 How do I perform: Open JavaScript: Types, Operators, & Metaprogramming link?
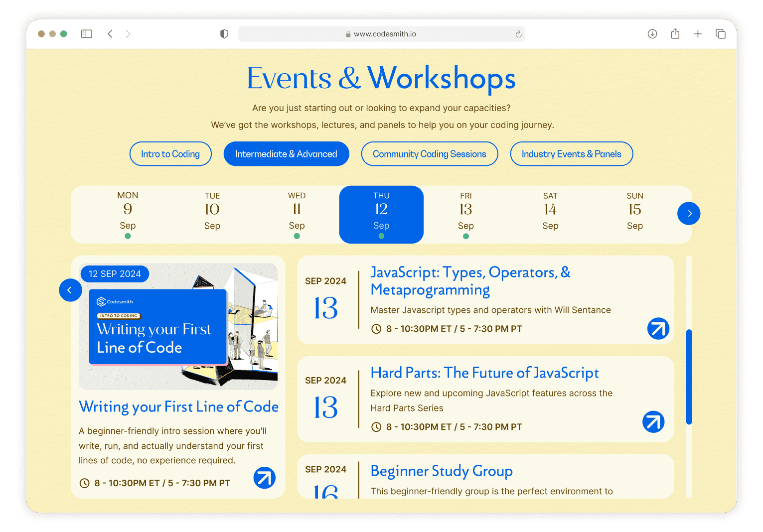tap(470, 281)
